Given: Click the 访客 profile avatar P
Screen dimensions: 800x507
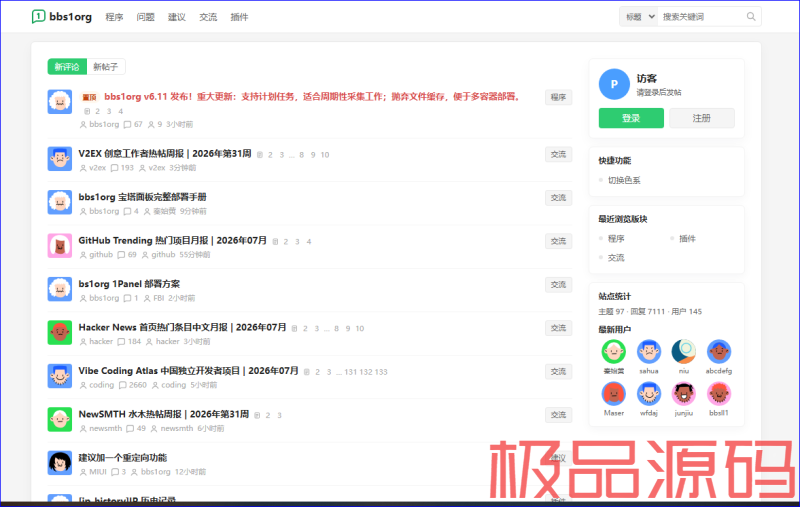Looking at the screenshot, I should pyautogui.click(x=614, y=84).
